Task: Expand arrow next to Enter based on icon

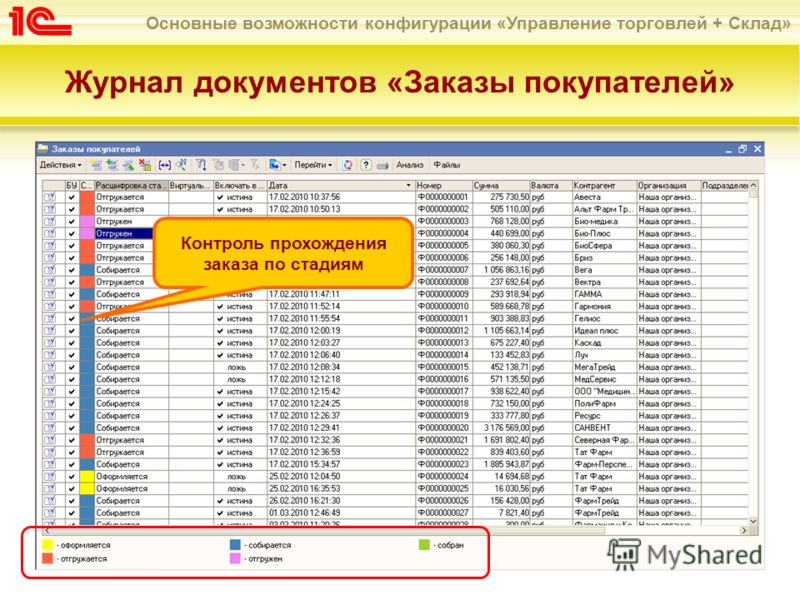Action: tap(284, 165)
